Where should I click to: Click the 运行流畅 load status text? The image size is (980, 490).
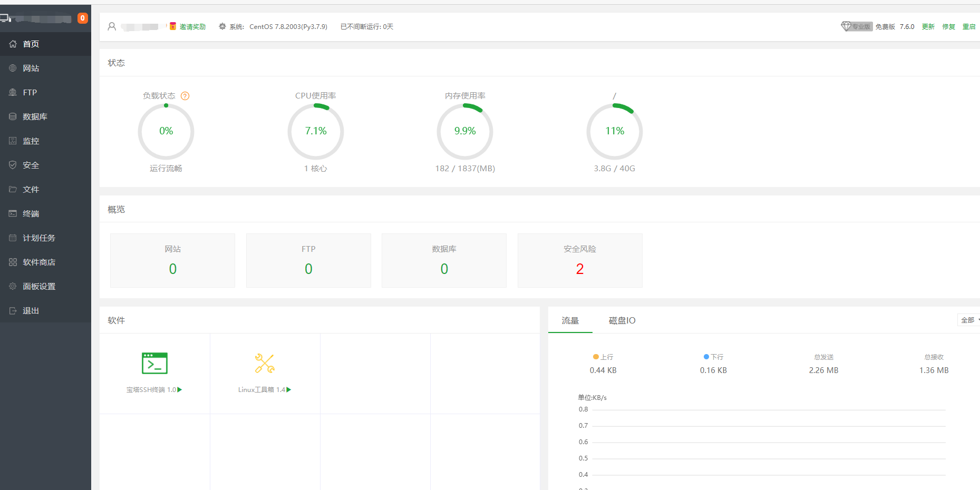click(x=166, y=169)
